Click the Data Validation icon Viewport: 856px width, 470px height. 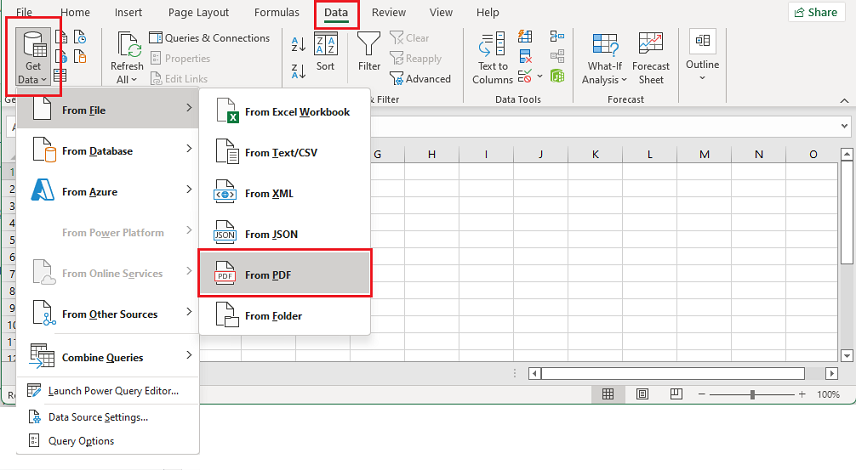tap(525, 76)
